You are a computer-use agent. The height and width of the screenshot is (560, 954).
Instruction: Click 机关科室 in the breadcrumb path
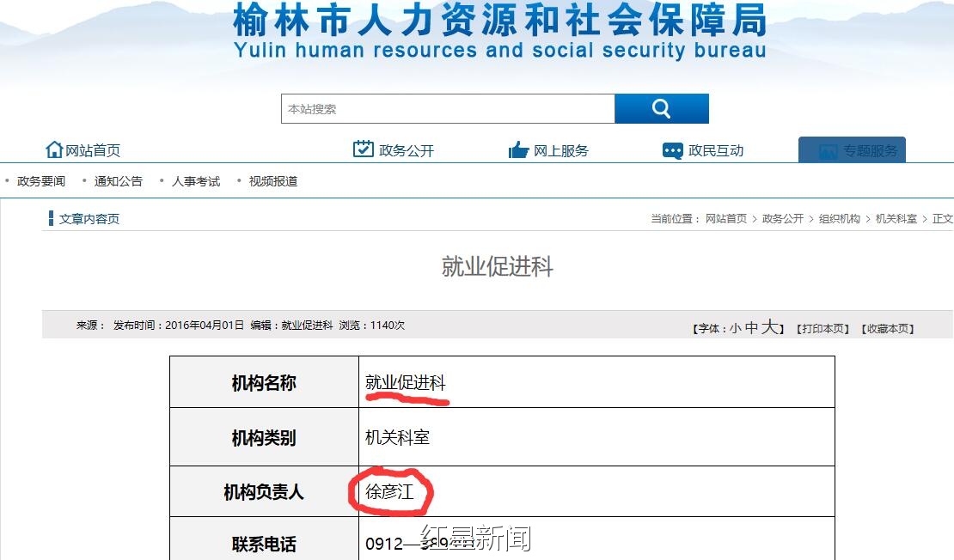click(896, 219)
